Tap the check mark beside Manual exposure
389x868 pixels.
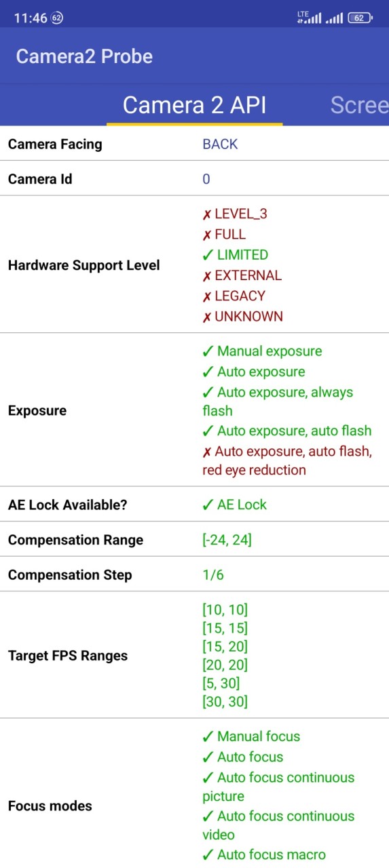point(208,351)
